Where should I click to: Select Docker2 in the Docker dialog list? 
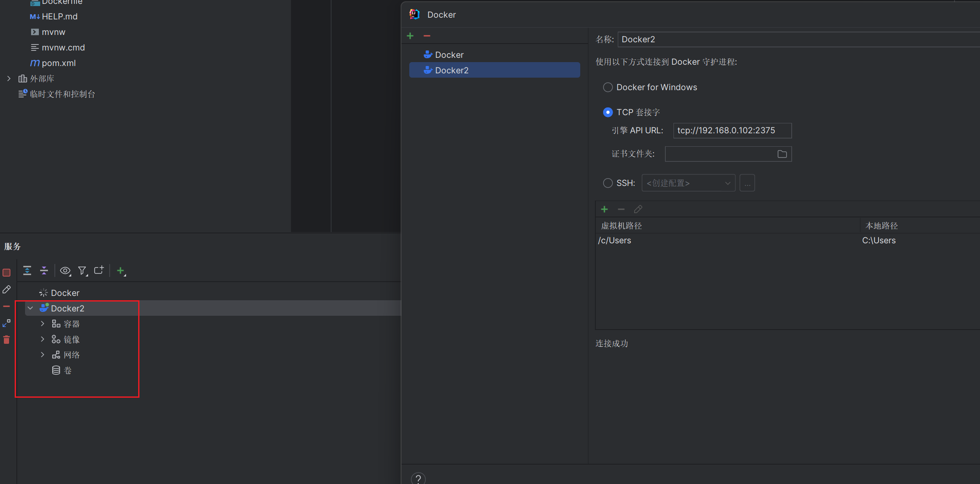click(x=494, y=70)
